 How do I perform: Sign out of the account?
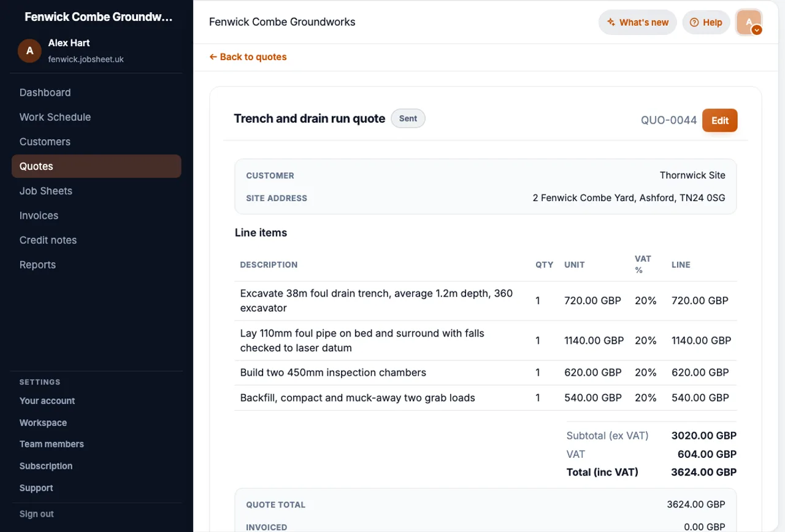coord(37,514)
